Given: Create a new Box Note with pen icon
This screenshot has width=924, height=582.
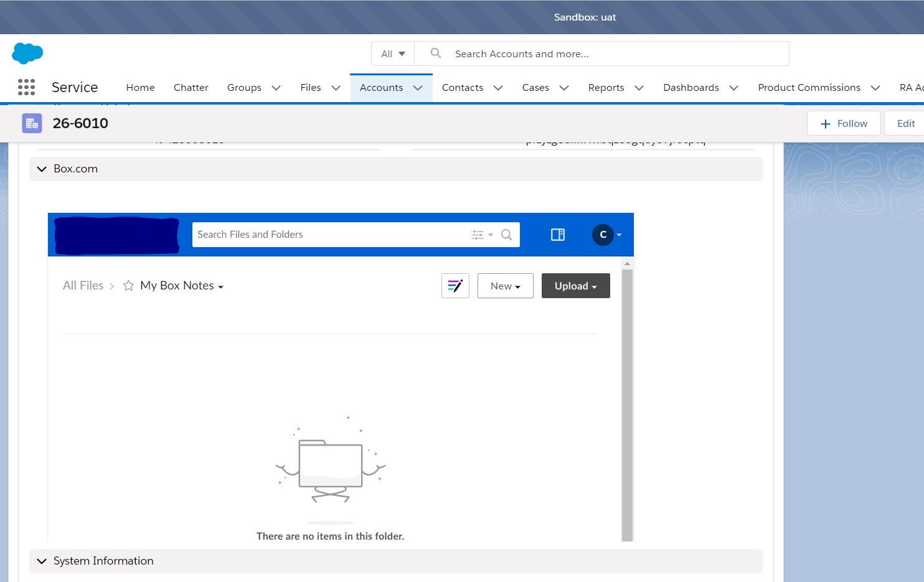Looking at the screenshot, I should click(x=455, y=286).
